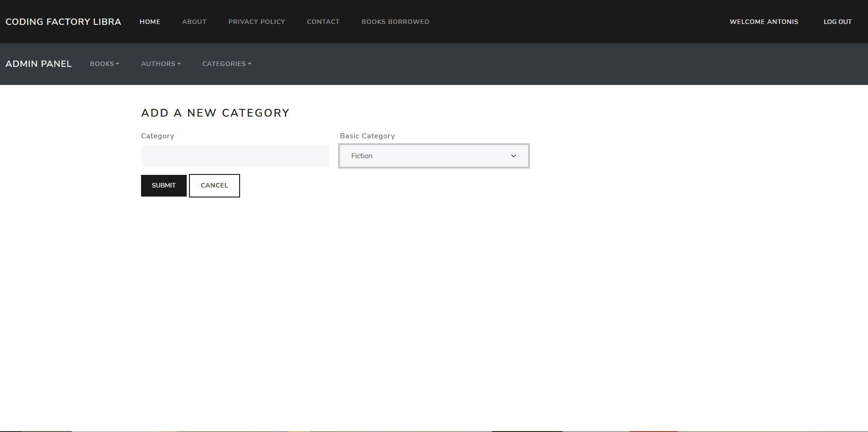
Task: Go to the Home page
Action: tap(150, 22)
